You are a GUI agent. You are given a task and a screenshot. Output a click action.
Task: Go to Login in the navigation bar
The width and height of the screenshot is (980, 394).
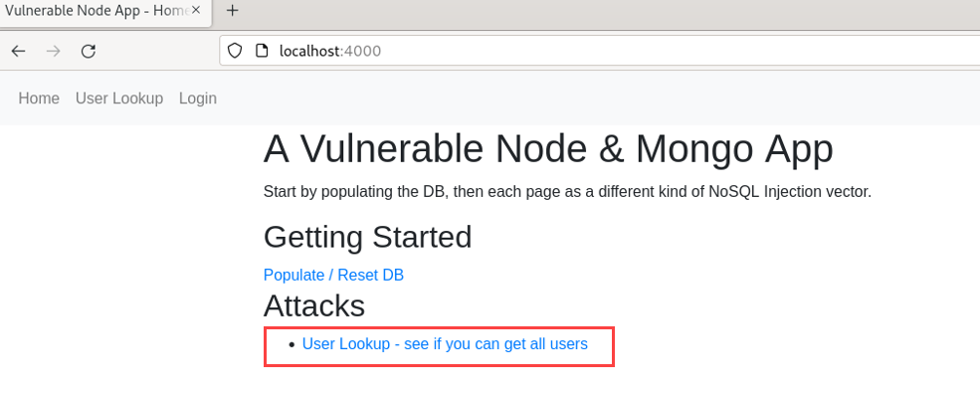(x=198, y=98)
